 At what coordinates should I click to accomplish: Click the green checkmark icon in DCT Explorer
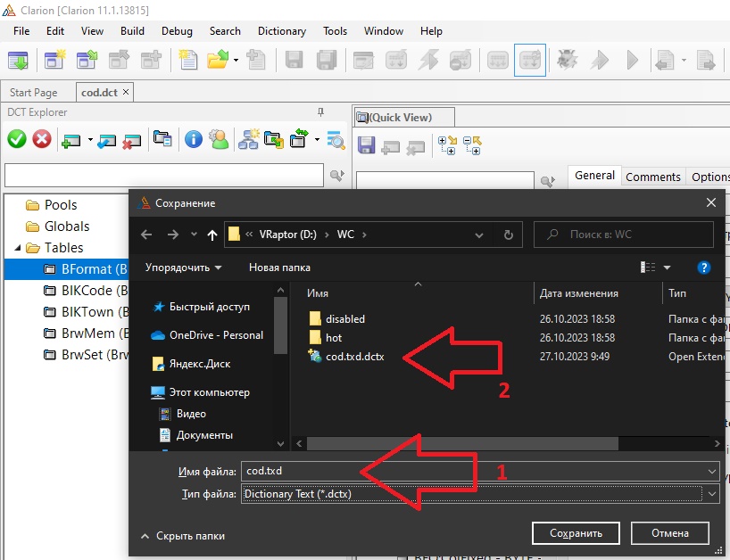click(17, 139)
